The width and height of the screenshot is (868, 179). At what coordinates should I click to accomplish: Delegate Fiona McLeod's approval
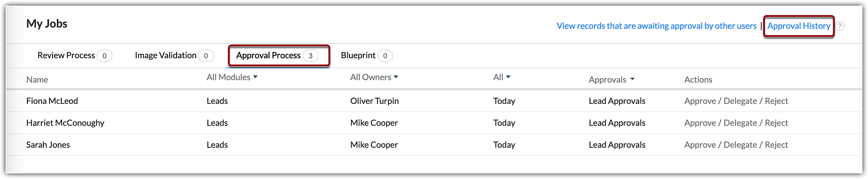(x=740, y=101)
